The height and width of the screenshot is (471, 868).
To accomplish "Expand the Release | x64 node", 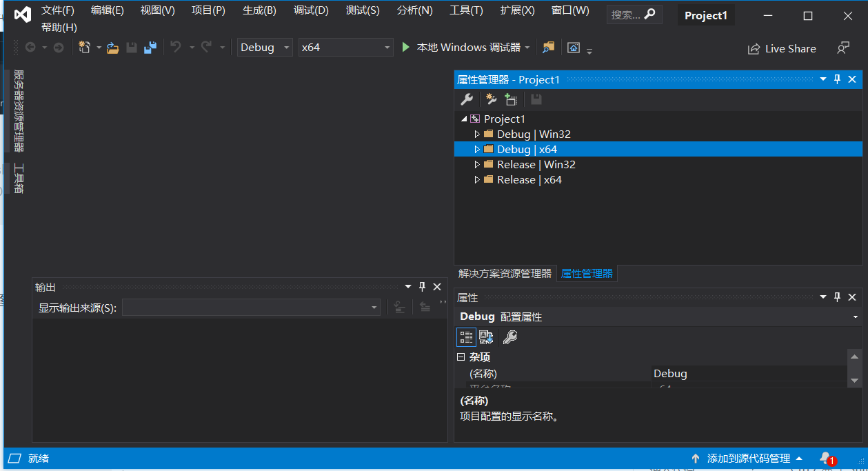I will click(x=477, y=180).
